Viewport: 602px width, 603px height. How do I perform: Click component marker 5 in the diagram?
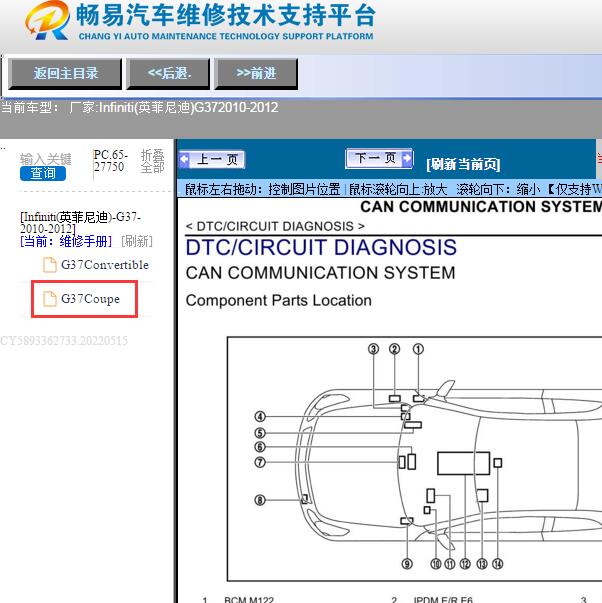pyautogui.click(x=260, y=433)
